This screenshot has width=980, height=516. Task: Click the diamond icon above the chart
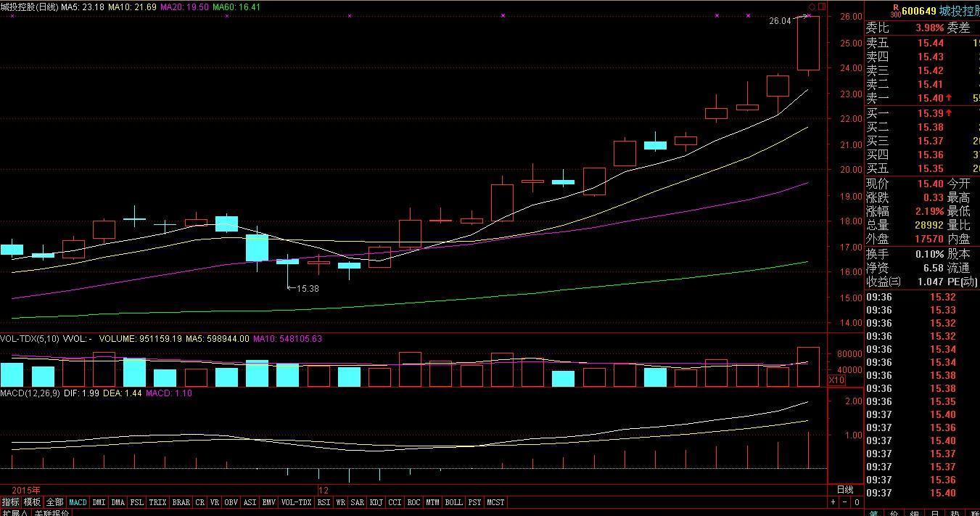812,7
